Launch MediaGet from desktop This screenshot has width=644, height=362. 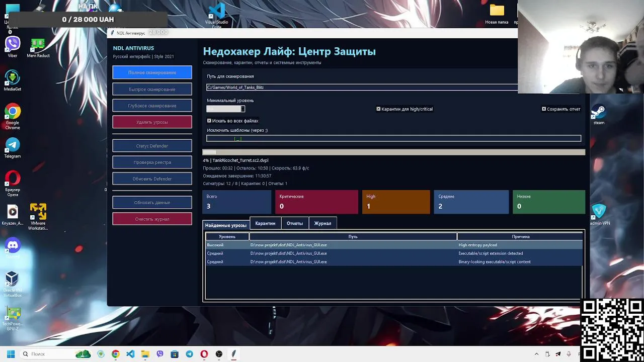(x=13, y=81)
